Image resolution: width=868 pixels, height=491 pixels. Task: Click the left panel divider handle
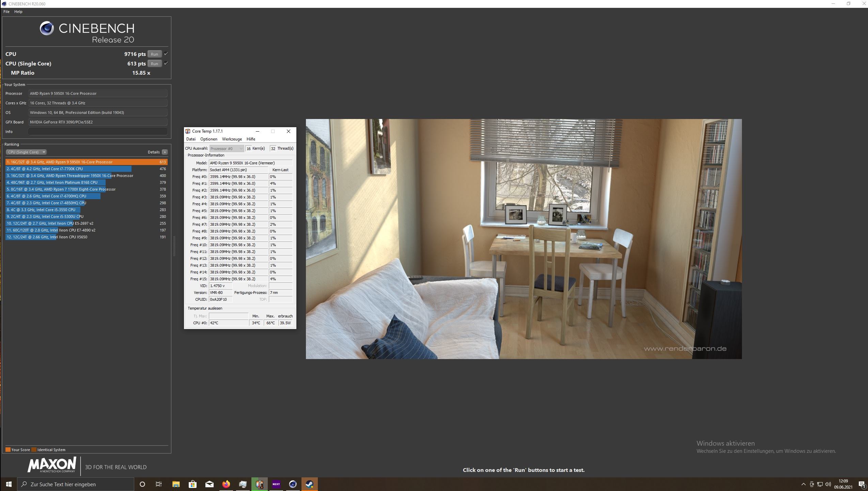(174, 245)
